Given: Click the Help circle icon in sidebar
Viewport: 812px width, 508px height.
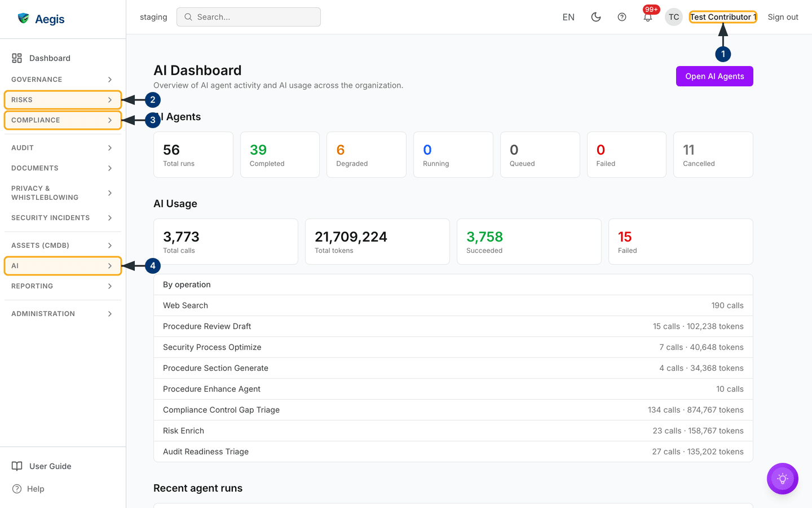Looking at the screenshot, I should [x=17, y=489].
